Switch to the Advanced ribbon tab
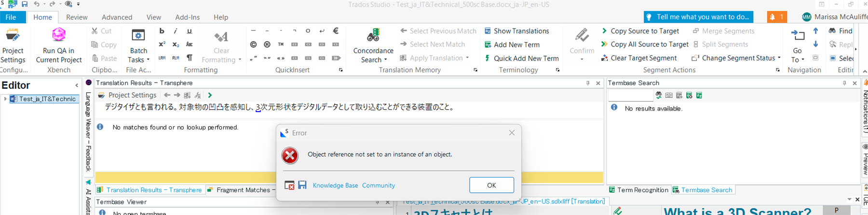868x215 pixels. pos(117,17)
